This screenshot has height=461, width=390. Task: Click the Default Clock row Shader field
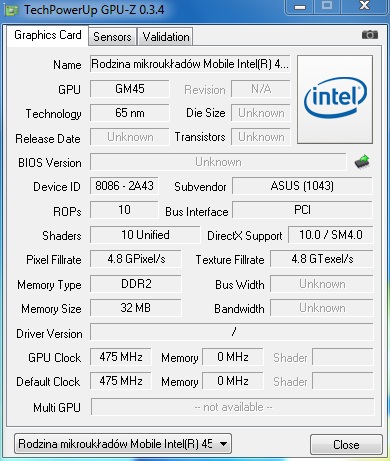(343, 381)
